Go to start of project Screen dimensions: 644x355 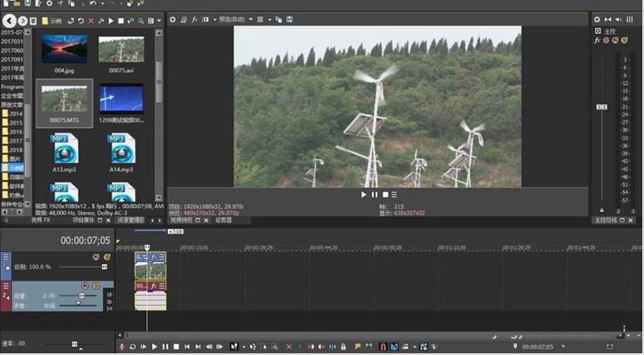[187, 347]
